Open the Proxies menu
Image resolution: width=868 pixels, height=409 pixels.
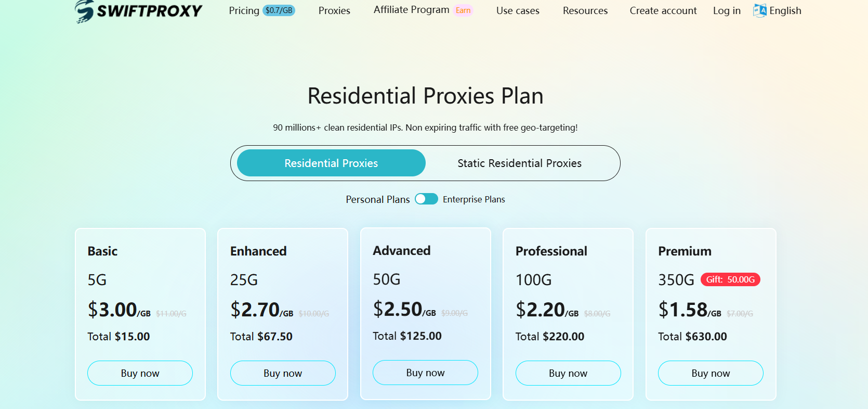pyautogui.click(x=334, y=10)
